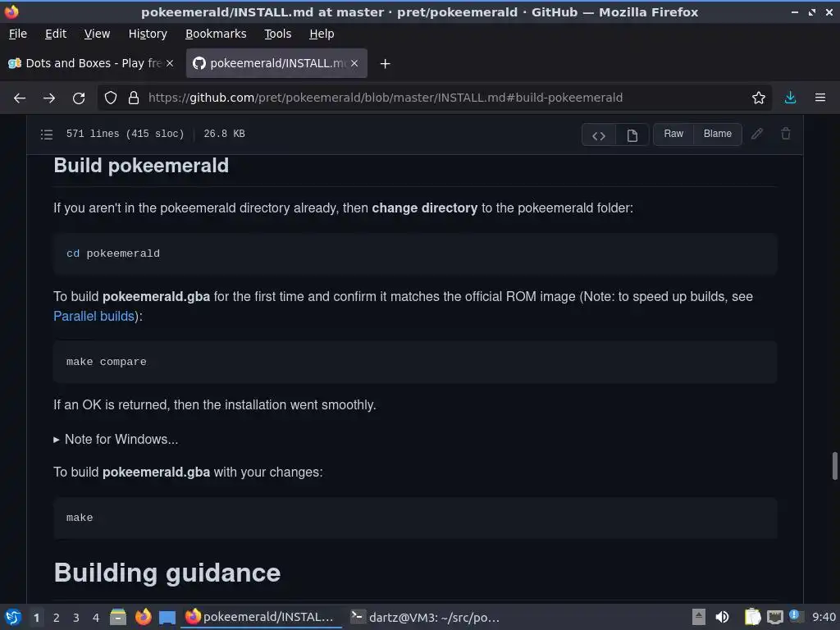Image resolution: width=840 pixels, height=630 pixels.
Task: Launch the file manager from the panel
Action: [118, 617]
